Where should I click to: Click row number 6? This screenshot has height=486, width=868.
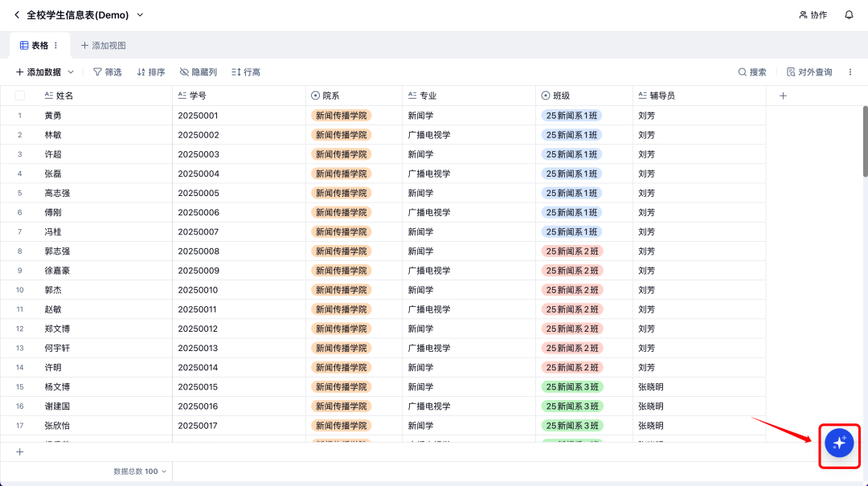tap(20, 213)
